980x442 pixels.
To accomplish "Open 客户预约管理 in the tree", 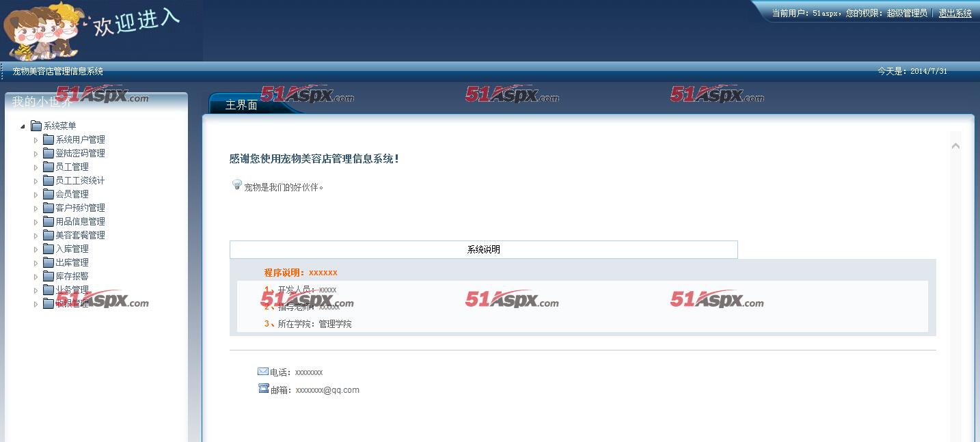I will pyautogui.click(x=81, y=208).
